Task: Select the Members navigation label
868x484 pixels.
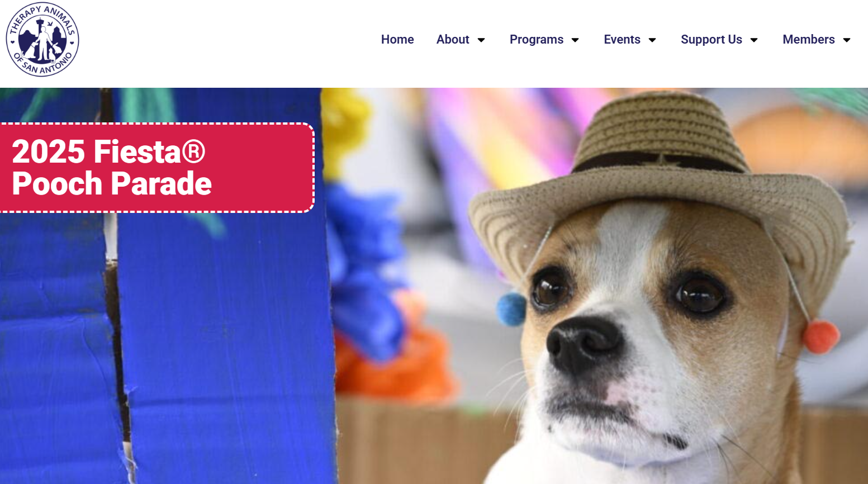Action: coord(809,40)
